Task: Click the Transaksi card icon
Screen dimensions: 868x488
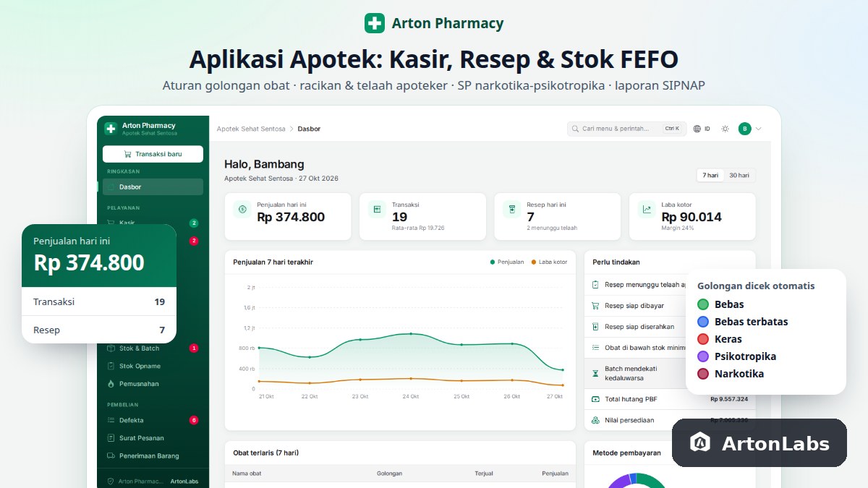Action: (377, 210)
